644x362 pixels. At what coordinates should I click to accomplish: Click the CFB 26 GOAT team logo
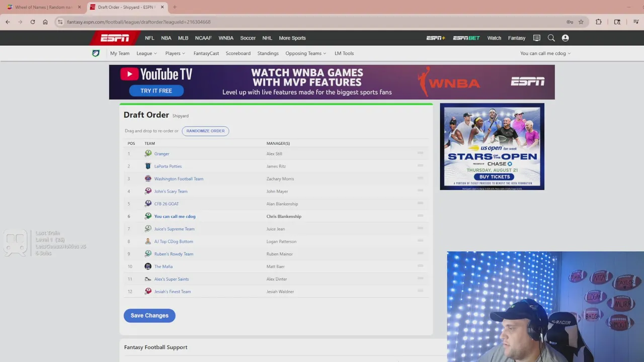tap(148, 204)
